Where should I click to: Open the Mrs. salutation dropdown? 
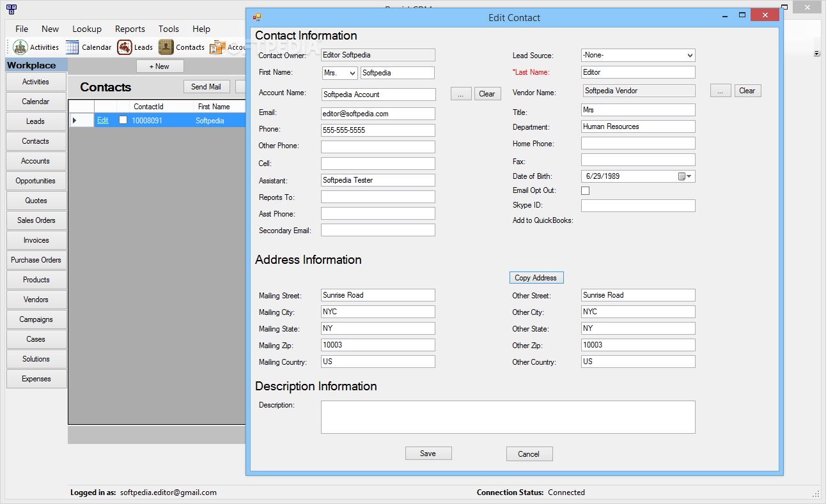[352, 73]
